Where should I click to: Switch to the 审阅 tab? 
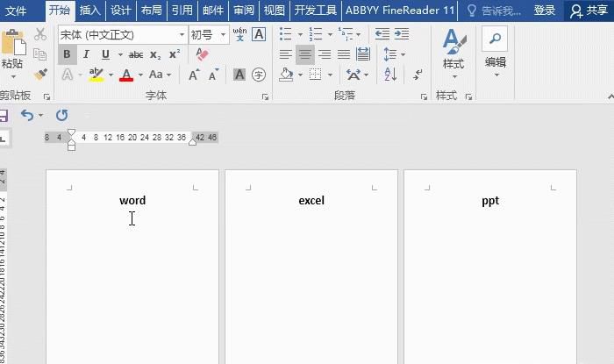pyautogui.click(x=244, y=11)
